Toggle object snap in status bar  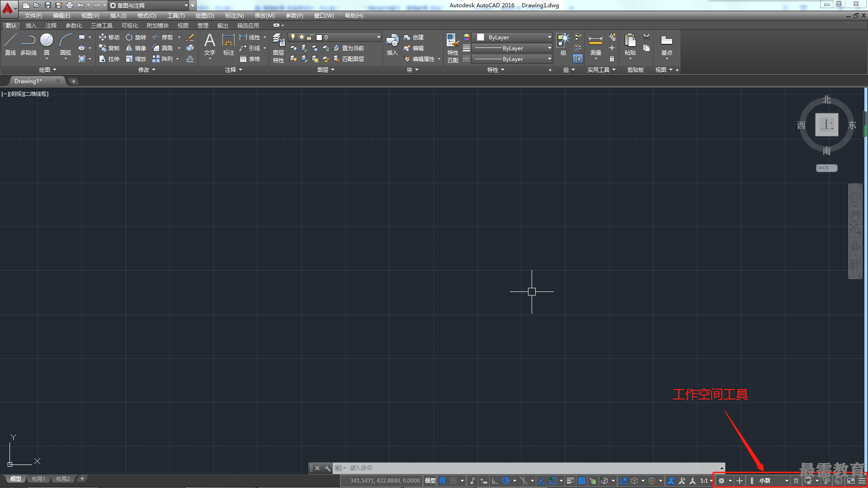point(552,481)
